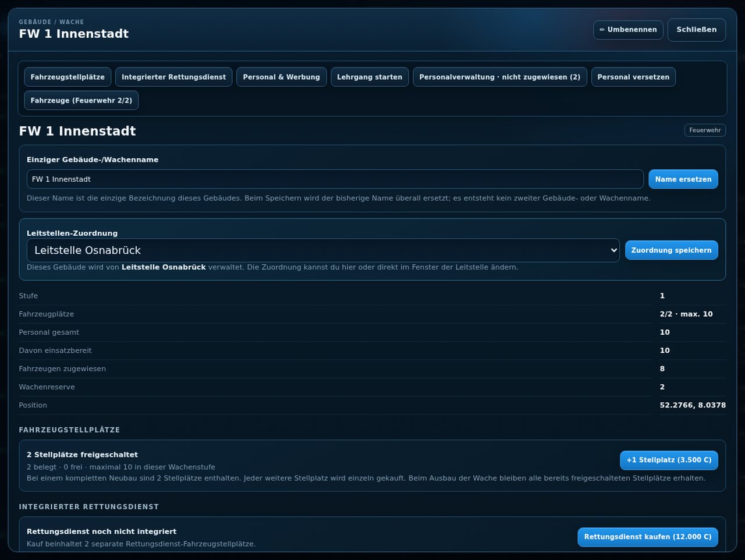Click the 2 Stellplätze freigeschaltet heading

coord(82,455)
